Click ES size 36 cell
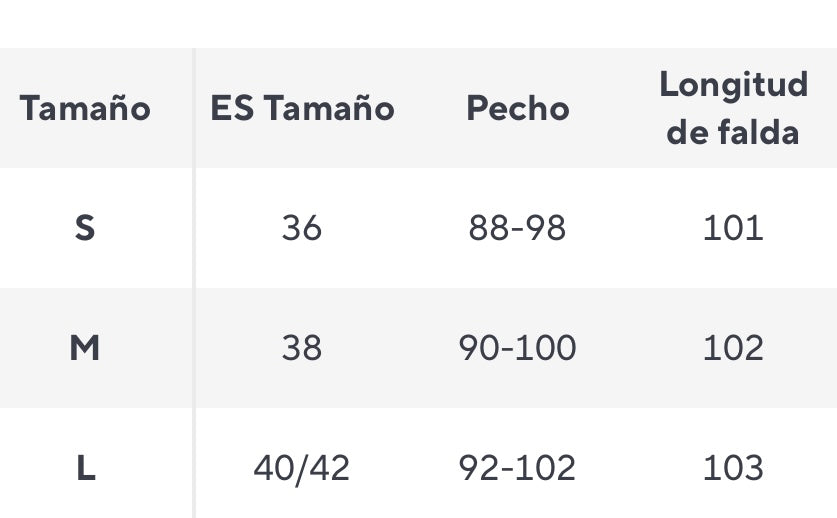This screenshot has height=518, width=837. pos(302,228)
